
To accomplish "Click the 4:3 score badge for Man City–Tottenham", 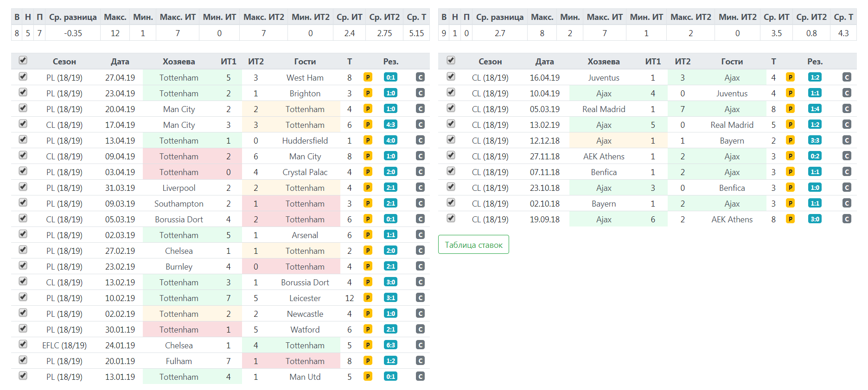I will click(391, 125).
